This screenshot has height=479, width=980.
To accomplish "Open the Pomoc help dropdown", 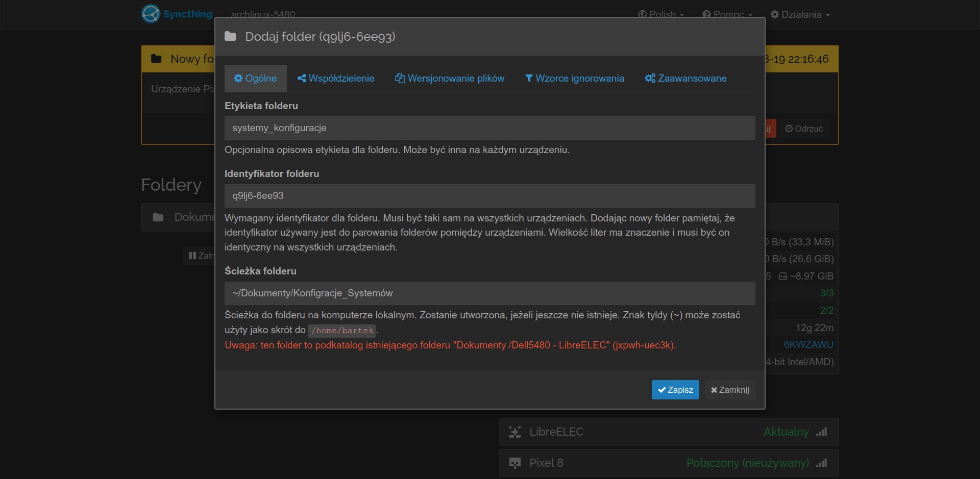I will pyautogui.click(x=727, y=14).
